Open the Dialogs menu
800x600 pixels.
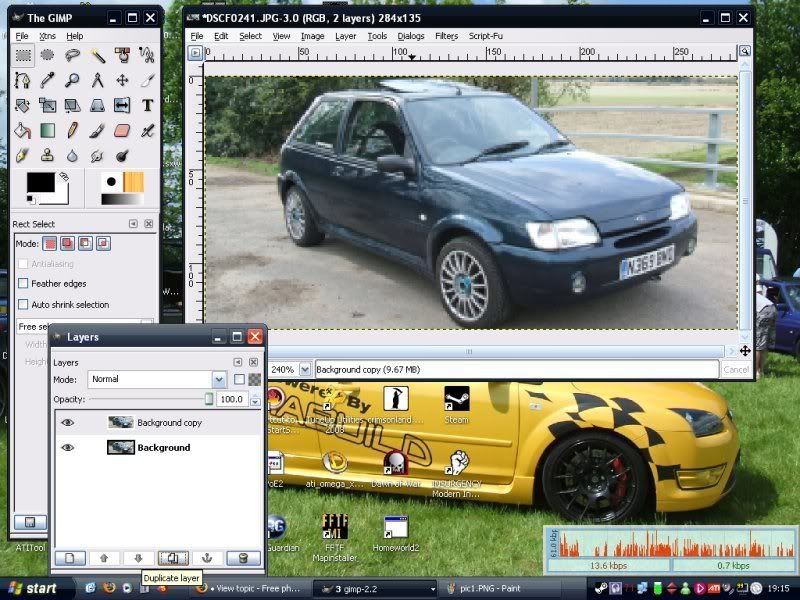click(x=411, y=36)
